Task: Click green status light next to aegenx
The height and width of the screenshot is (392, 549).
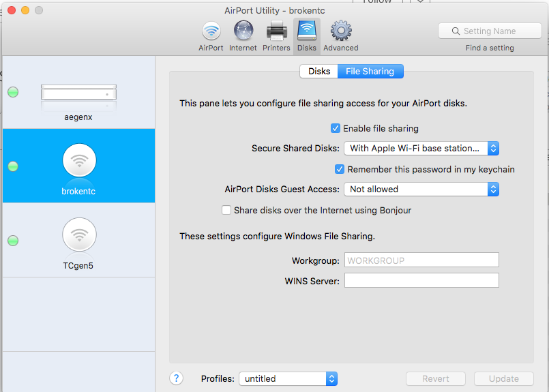Action: [x=13, y=92]
